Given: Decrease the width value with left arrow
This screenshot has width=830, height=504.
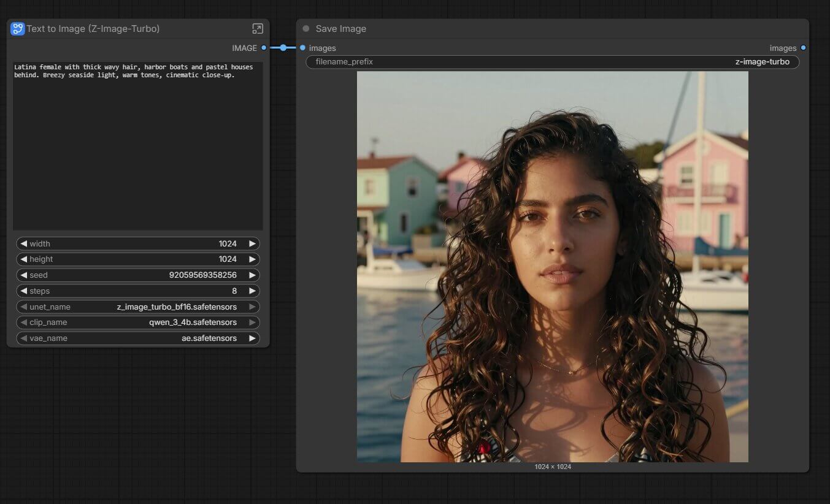Looking at the screenshot, I should [24, 243].
